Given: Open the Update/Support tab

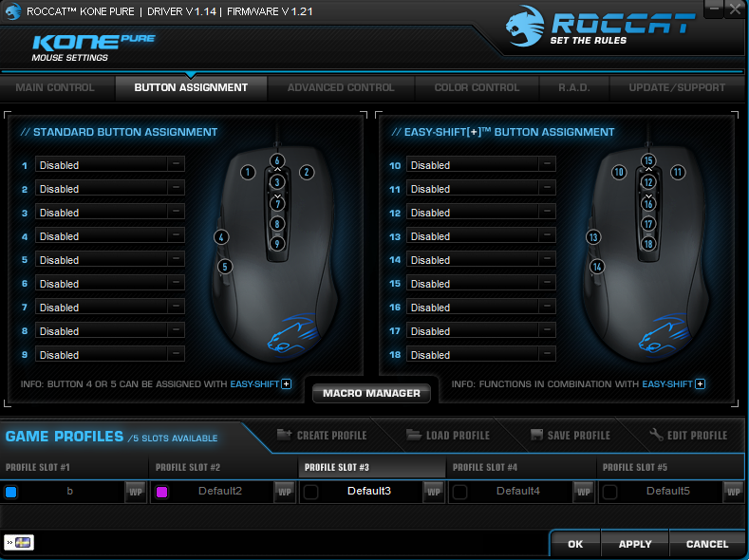Looking at the screenshot, I should coord(677,88).
